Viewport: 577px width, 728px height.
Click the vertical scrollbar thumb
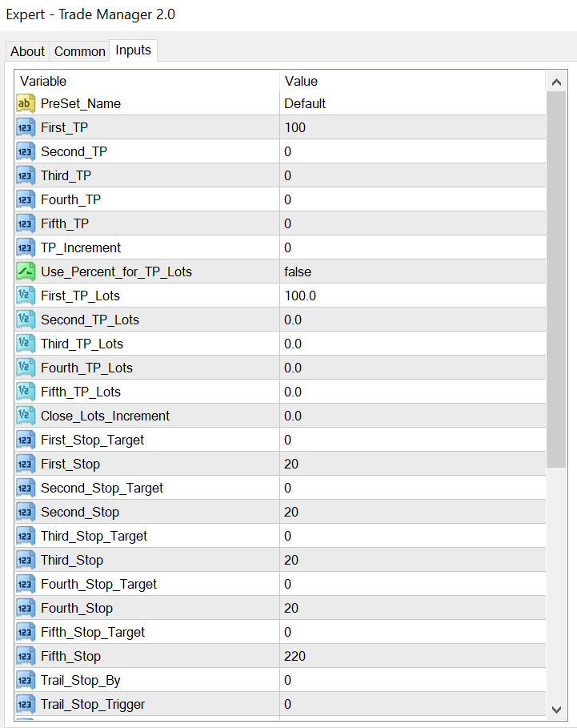[556, 280]
